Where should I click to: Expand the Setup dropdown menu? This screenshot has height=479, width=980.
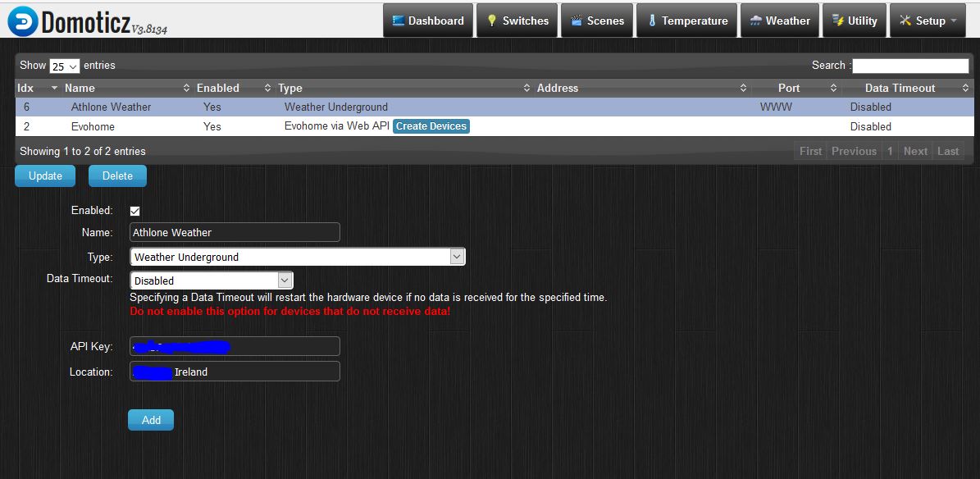[x=928, y=21]
